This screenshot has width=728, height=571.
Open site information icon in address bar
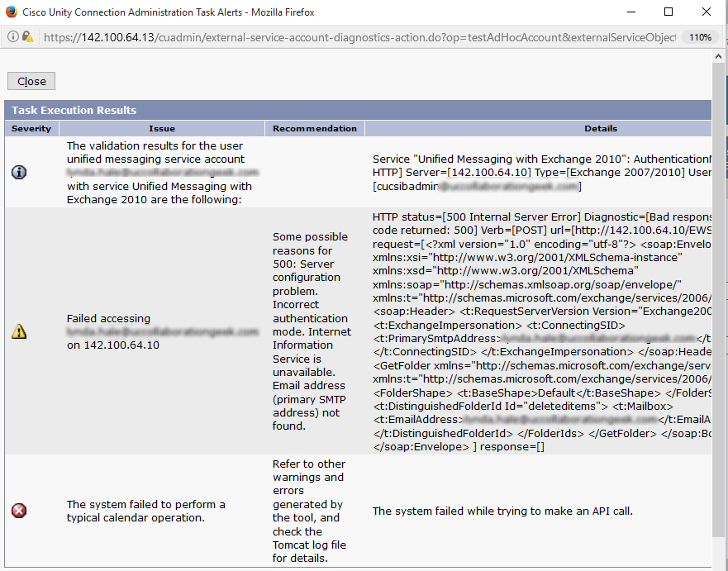(13, 36)
